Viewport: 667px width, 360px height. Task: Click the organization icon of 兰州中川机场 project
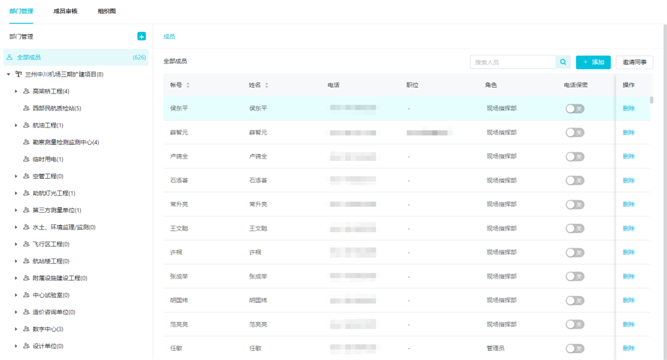tap(18, 74)
